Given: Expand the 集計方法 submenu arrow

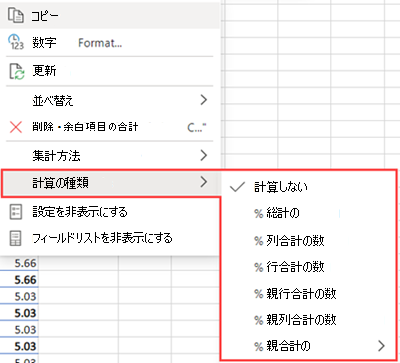Looking at the screenshot, I should 204,155.
